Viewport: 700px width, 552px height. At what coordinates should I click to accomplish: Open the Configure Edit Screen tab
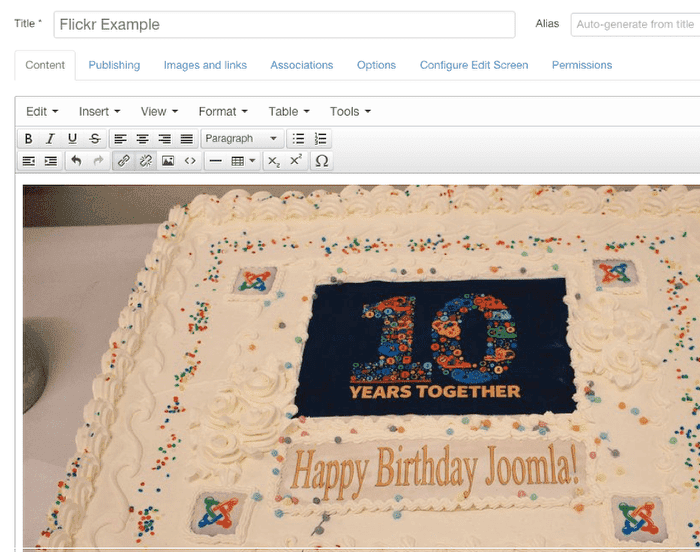click(474, 65)
